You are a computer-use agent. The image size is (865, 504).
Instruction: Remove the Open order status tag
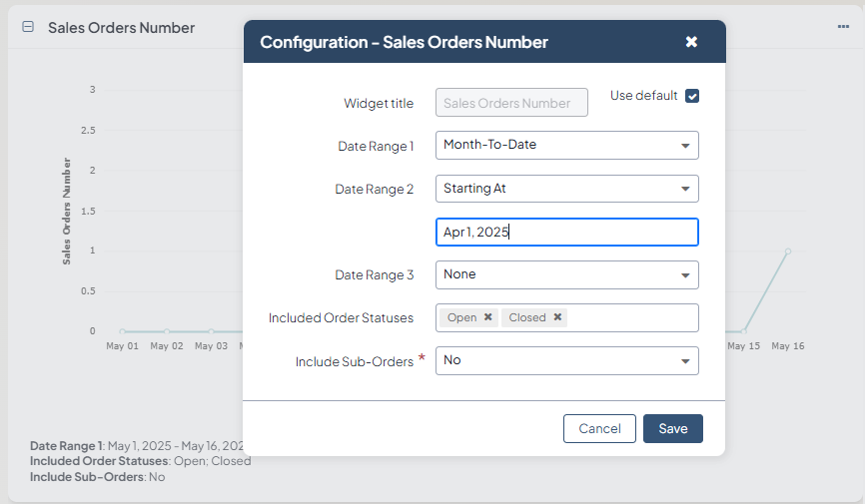pyautogui.click(x=487, y=317)
